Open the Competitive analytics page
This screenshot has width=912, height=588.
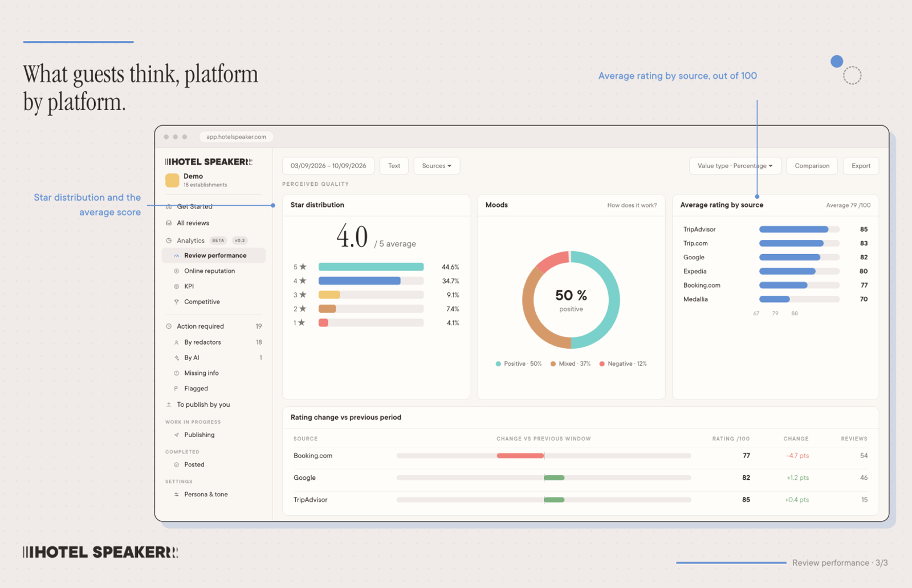214,302
